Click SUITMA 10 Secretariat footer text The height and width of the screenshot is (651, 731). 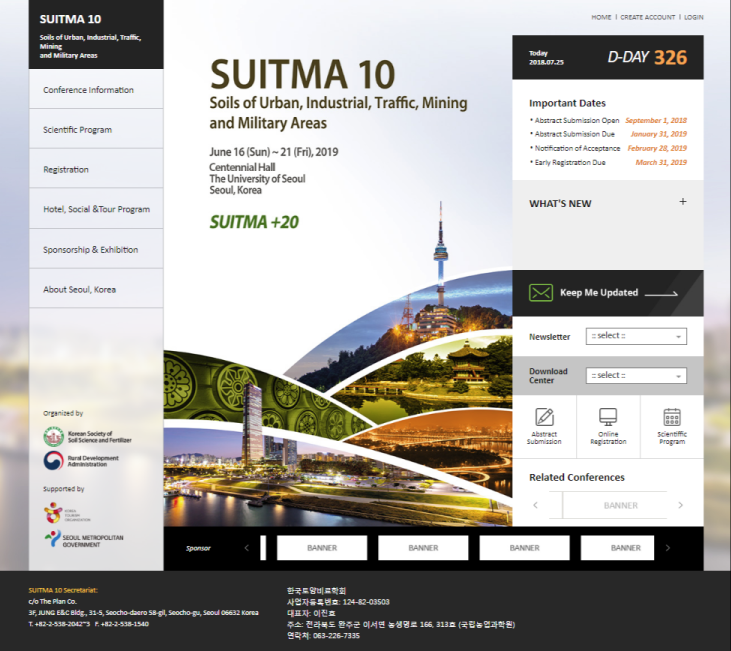coord(63,590)
